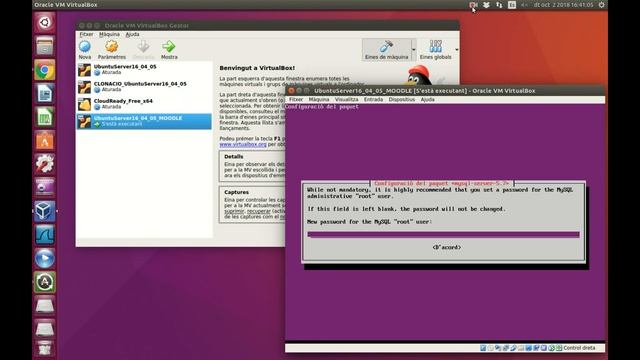Click the shared folders status icon
The height and width of the screenshot is (360, 640).
click(521, 348)
